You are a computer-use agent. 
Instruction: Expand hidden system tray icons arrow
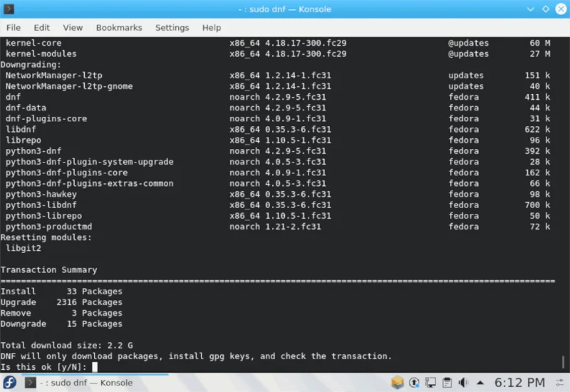tap(480, 383)
